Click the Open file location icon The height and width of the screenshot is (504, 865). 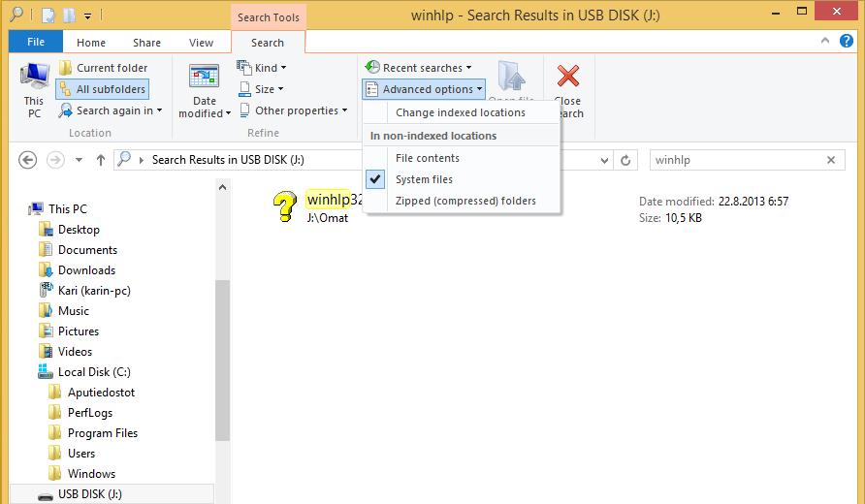click(511, 77)
